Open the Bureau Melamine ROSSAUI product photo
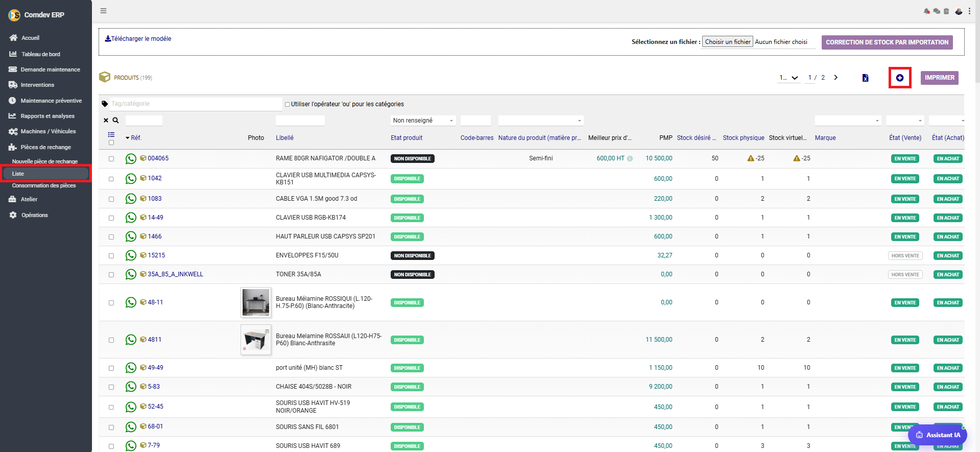 [256, 340]
